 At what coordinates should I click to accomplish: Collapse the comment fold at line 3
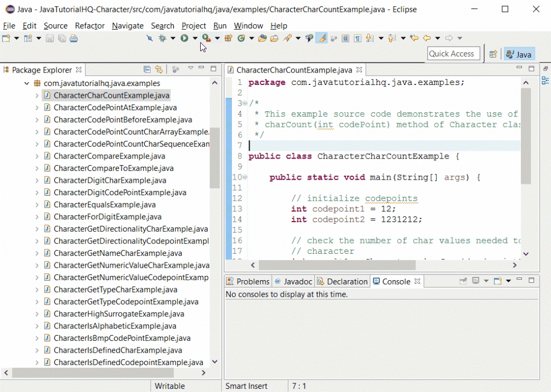245,103
